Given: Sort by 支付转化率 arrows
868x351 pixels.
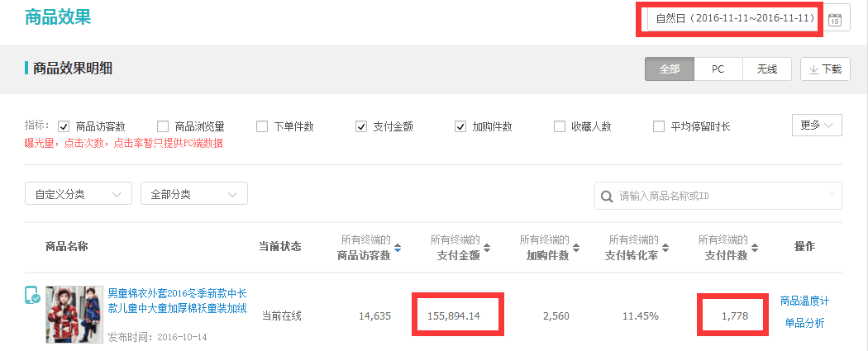Looking at the screenshot, I should click(665, 249).
